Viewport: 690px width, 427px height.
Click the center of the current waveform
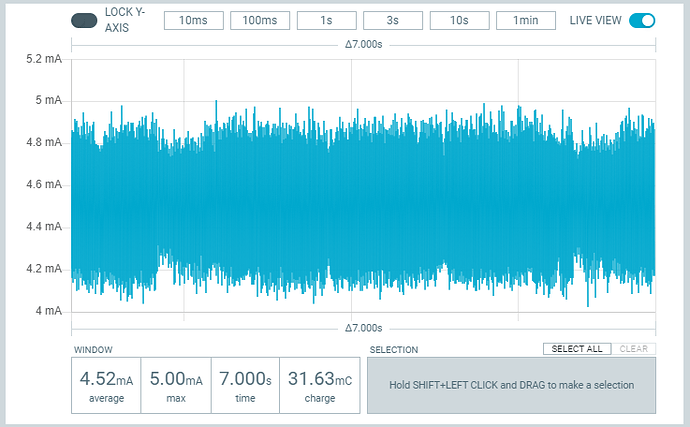click(363, 200)
